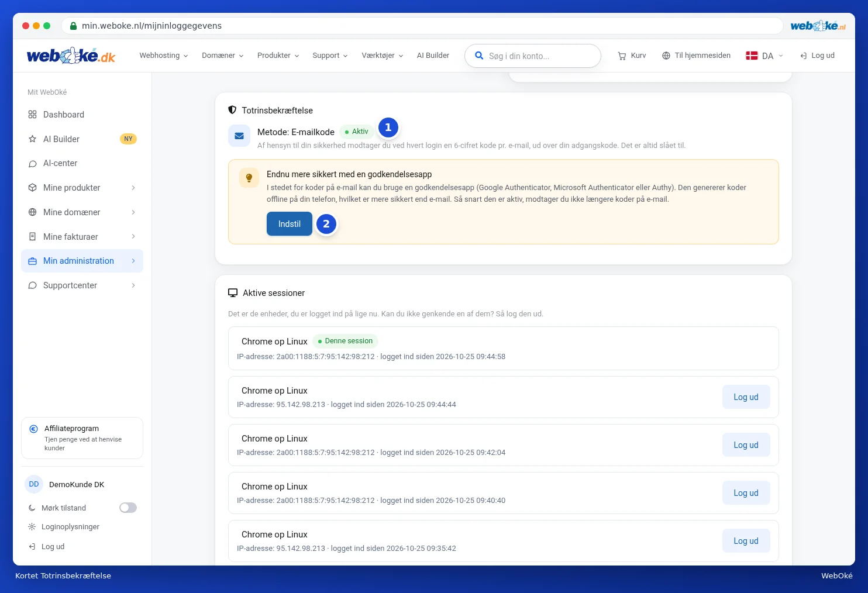This screenshot has height=593, width=868.
Task: Click the Danish flag icon
Action: click(x=752, y=56)
